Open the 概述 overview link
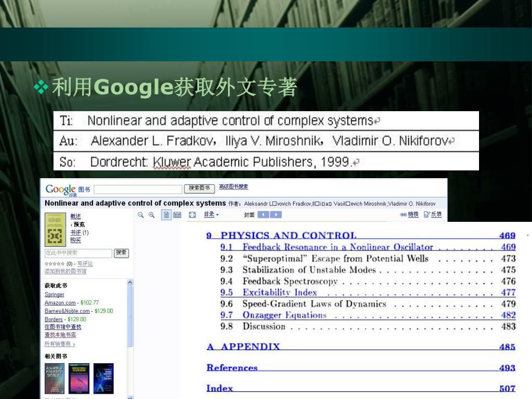532x399 pixels. click(x=76, y=216)
